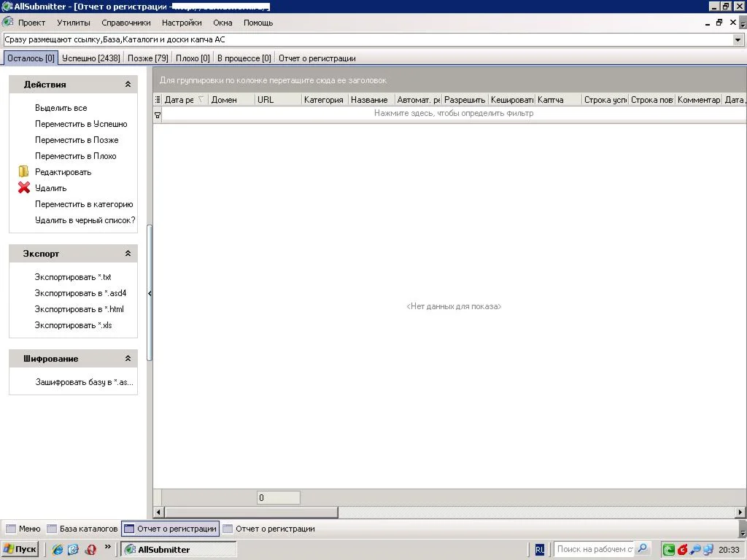Click the filter funnel icon in grid

pos(158,114)
